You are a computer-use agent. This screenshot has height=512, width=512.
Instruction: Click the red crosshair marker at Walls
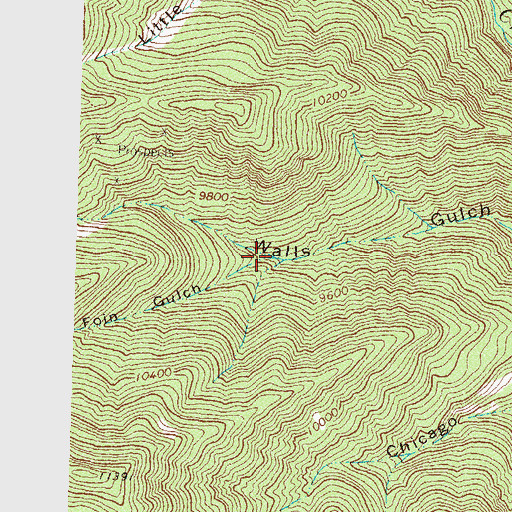coord(256,256)
